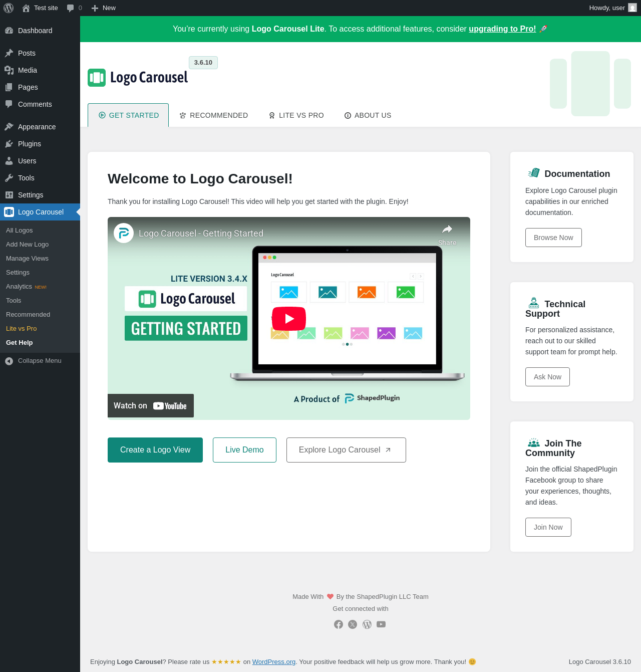Viewport: 641px width, 672px height.
Task: Click the user avatar in the admin bar
Action: pyautogui.click(x=632, y=8)
